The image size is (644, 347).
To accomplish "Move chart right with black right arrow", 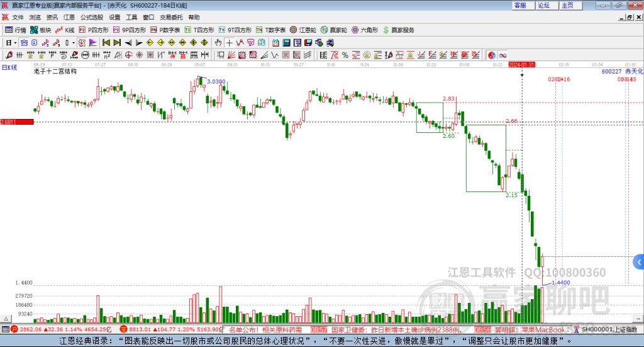I will [139, 43].
